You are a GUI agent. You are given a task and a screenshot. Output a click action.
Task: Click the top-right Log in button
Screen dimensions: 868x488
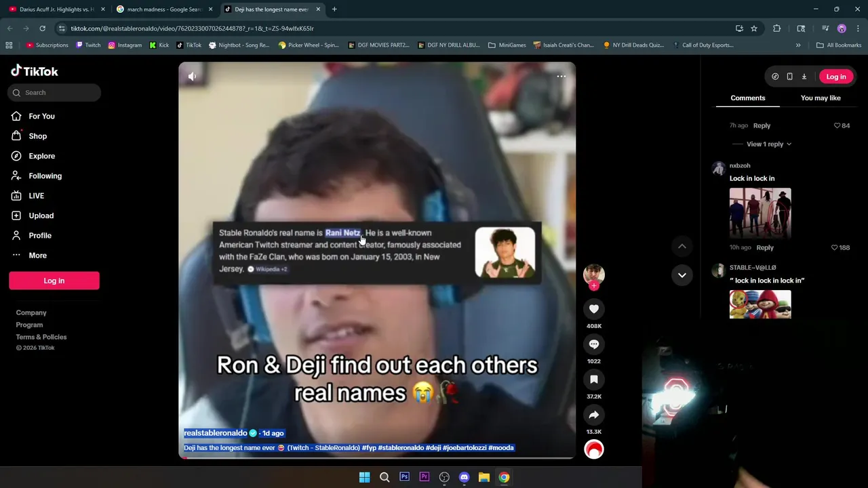(836, 77)
